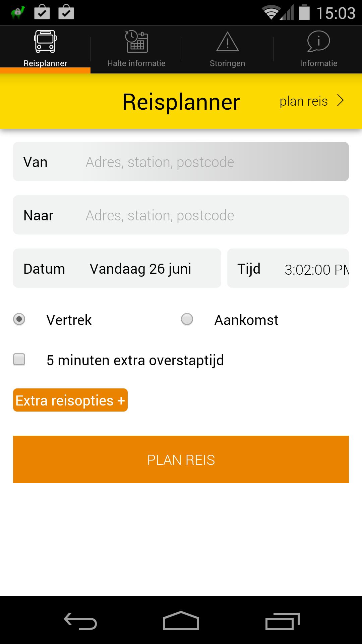Switch to the Halte informatie tab label
Image resolution: width=362 pixels, height=644 pixels.
coord(136,63)
